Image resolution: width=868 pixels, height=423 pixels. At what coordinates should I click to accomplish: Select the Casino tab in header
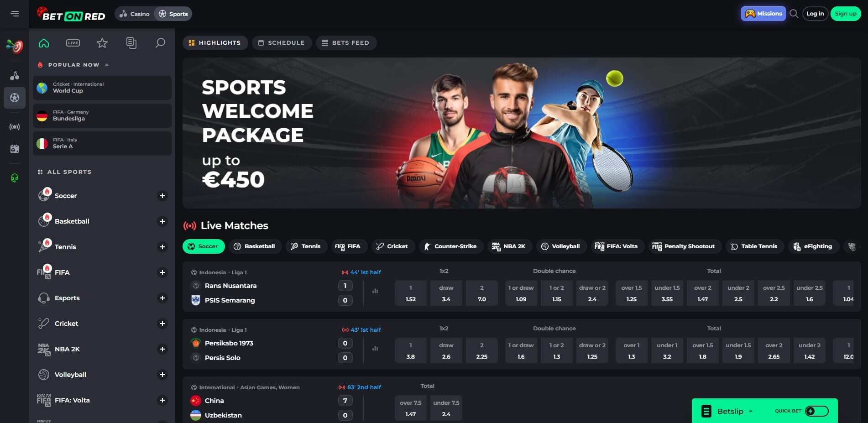click(x=135, y=14)
